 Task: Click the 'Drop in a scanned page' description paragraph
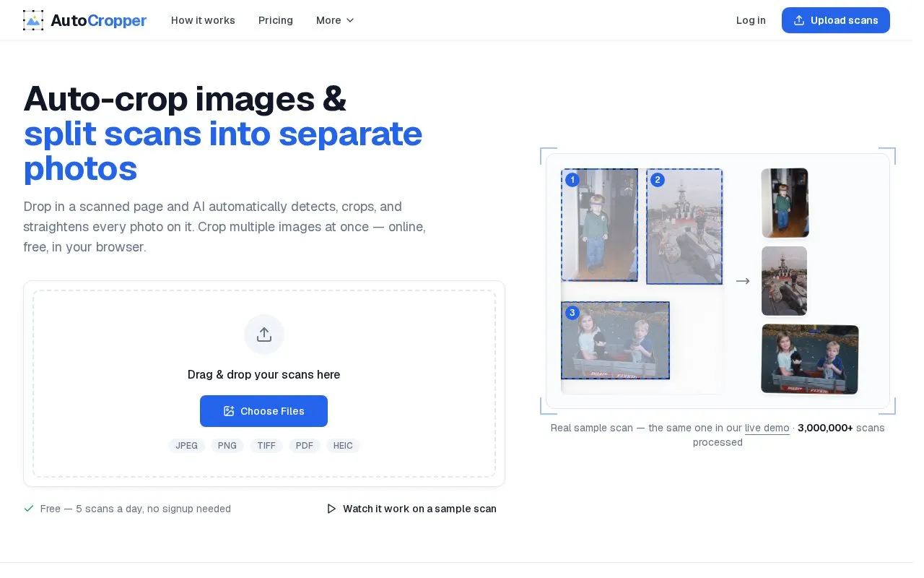(x=225, y=227)
